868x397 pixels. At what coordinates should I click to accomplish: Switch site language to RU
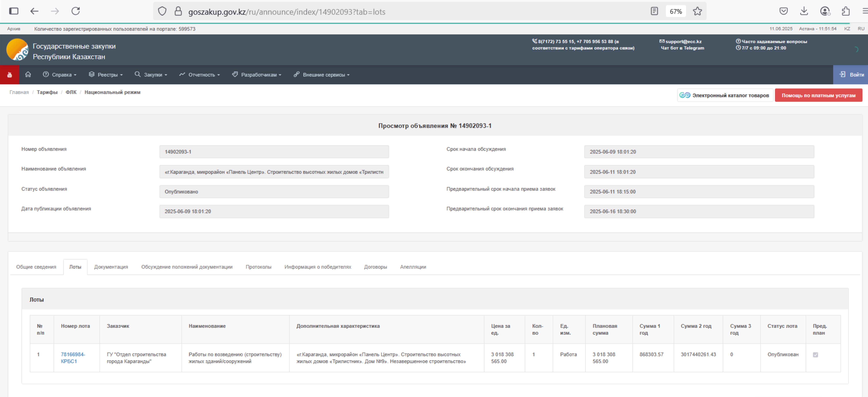tap(861, 29)
